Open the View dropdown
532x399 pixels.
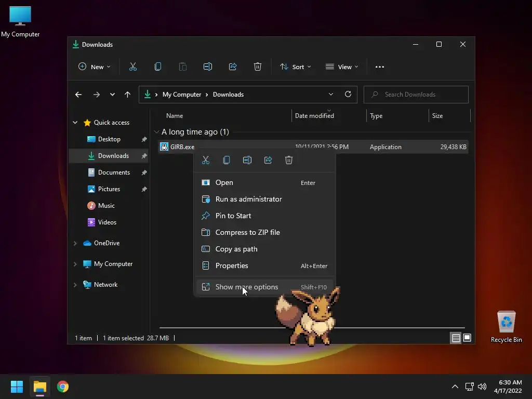(342, 67)
